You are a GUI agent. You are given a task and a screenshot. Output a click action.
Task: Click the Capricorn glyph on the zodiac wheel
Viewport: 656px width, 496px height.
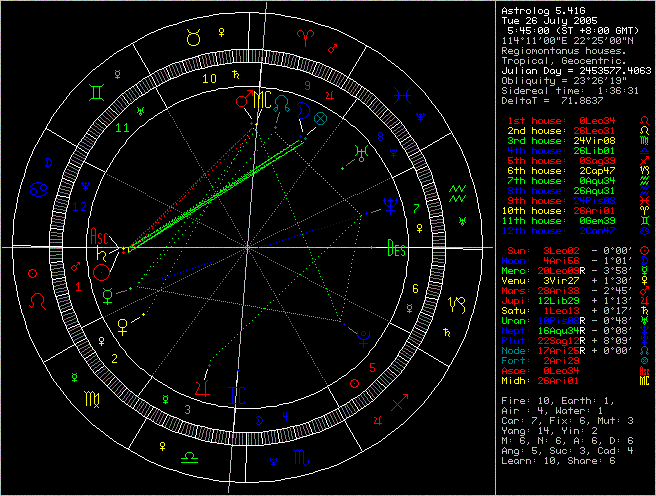[457, 303]
